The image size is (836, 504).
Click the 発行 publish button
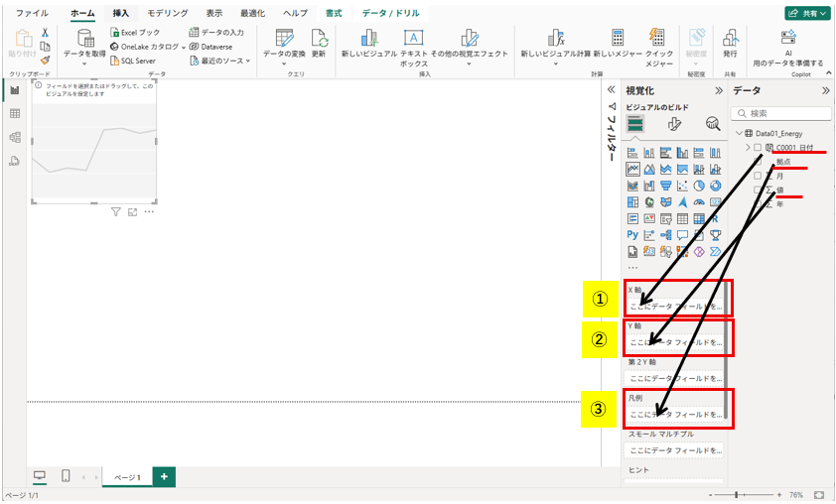tap(730, 43)
